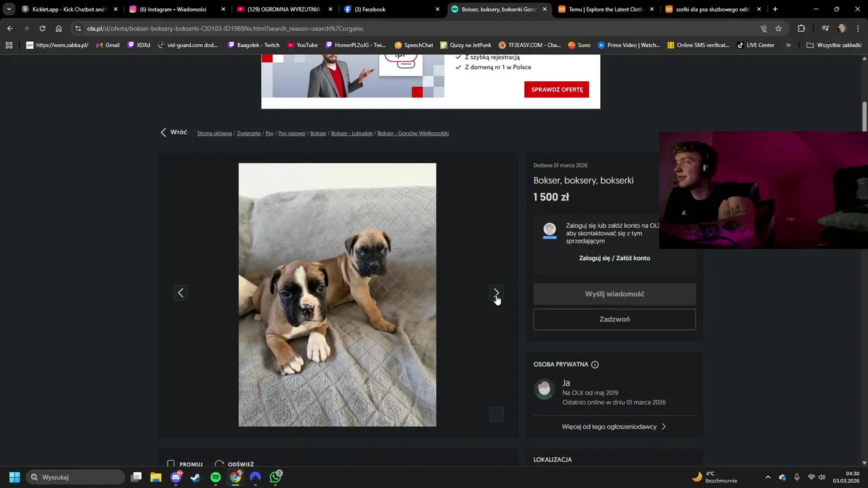Open Wszystkie zakładki folder
The image size is (868, 488).
pyautogui.click(x=833, y=45)
